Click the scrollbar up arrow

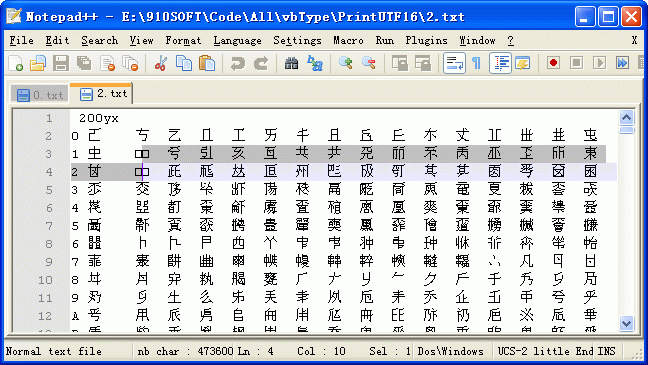(627, 118)
